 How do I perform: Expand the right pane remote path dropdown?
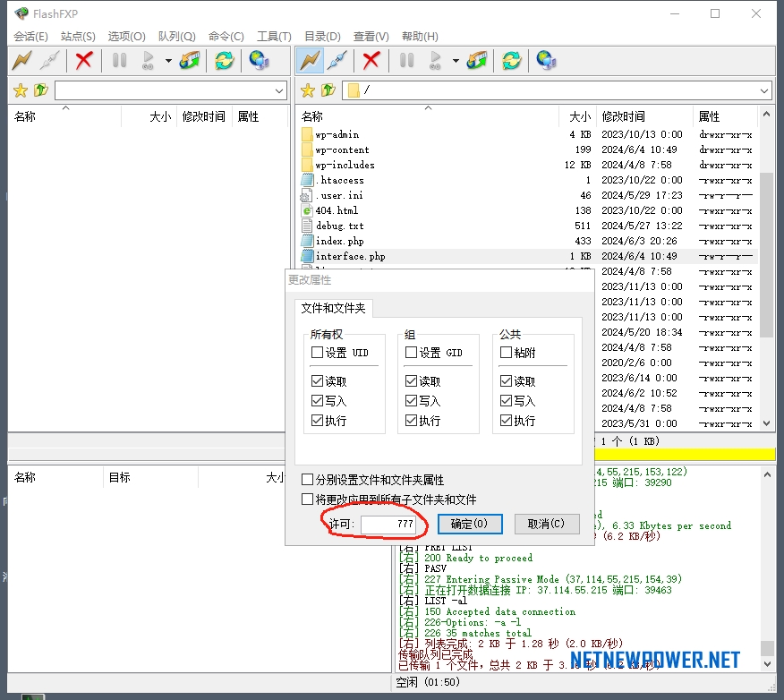tap(764, 91)
